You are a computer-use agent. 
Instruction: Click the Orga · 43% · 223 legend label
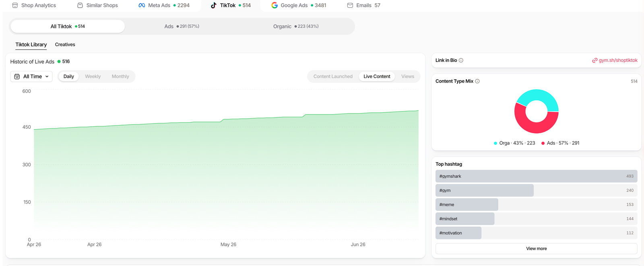[517, 143]
